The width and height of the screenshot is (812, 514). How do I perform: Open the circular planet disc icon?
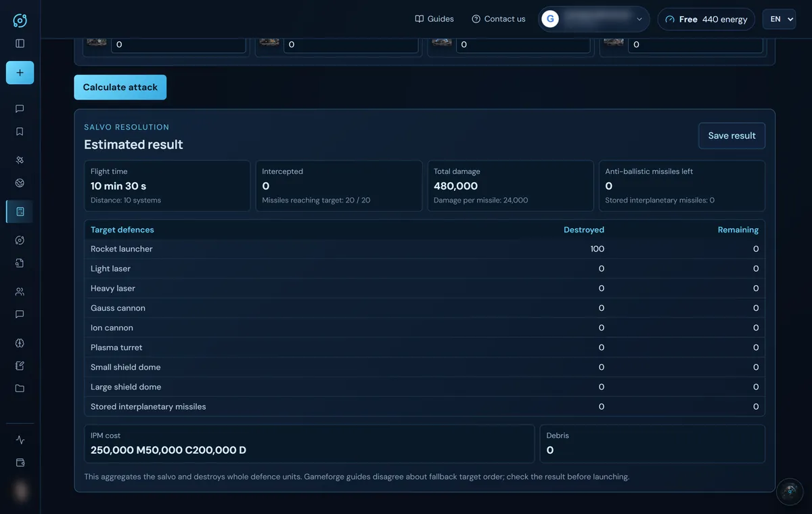tap(20, 240)
